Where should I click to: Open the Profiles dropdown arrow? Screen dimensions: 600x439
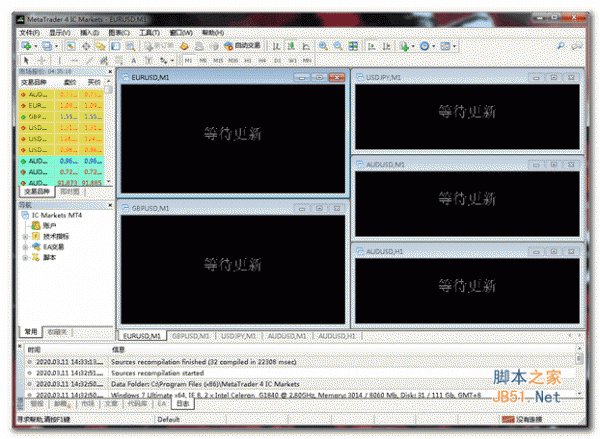coord(56,46)
